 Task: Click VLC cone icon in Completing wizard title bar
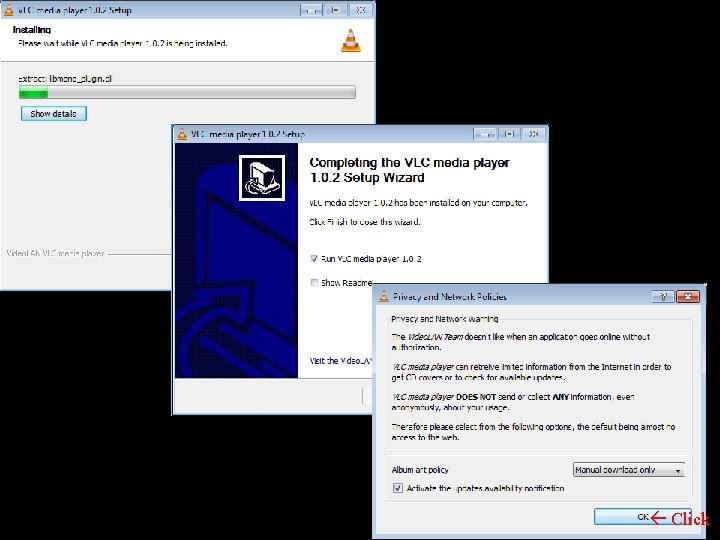click(182, 134)
